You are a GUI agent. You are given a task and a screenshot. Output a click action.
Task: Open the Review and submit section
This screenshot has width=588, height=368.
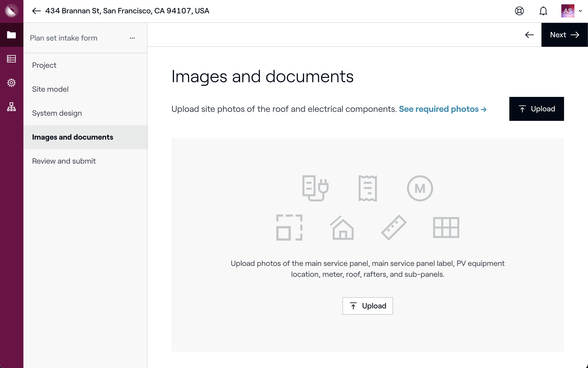(64, 161)
